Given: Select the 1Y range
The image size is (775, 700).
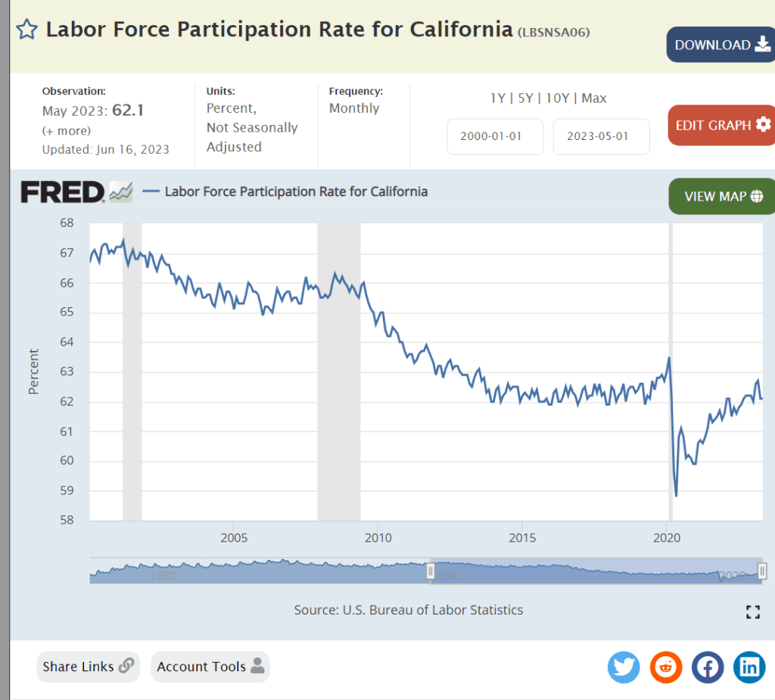Looking at the screenshot, I should click(x=498, y=98).
